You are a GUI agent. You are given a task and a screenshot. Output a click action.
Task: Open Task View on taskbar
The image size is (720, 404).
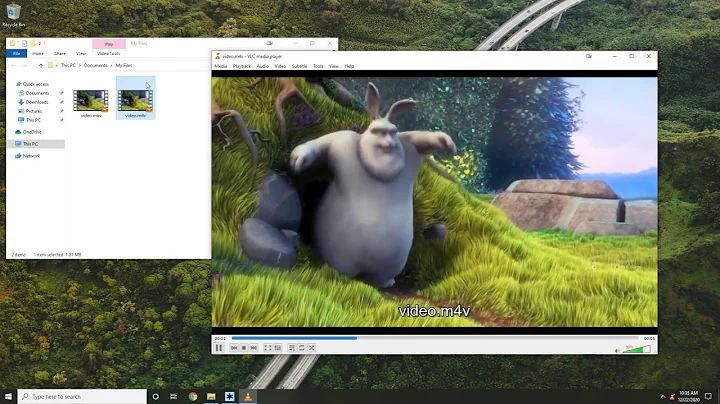click(x=174, y=396)
